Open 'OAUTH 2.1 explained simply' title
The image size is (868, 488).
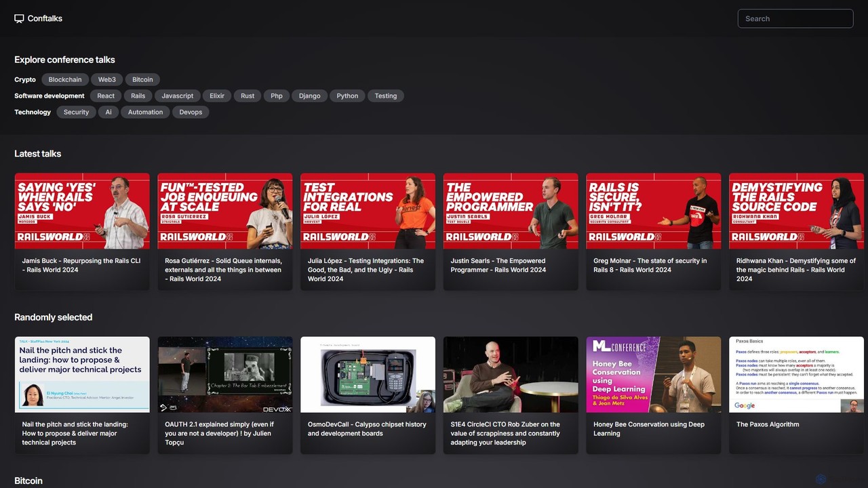(x=220, y=434)
